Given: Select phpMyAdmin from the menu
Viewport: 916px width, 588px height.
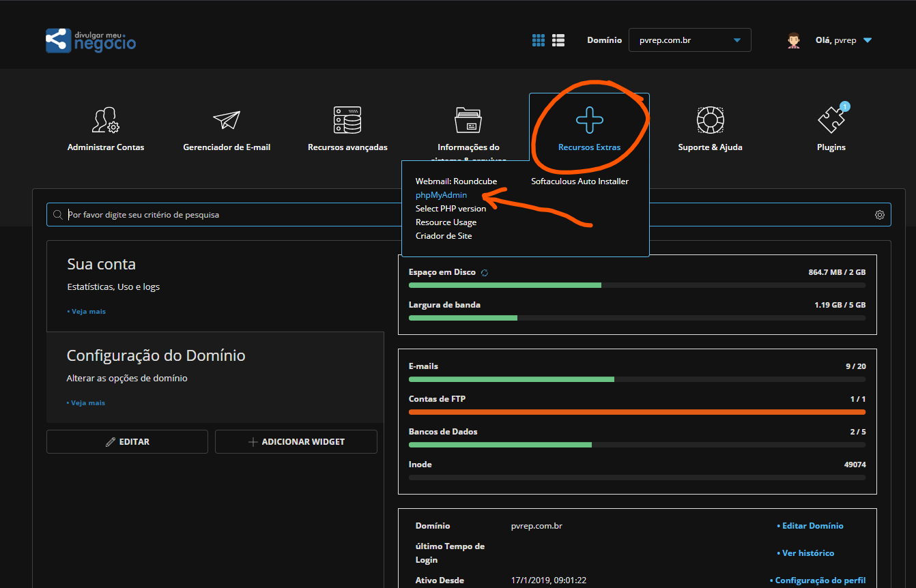Looking at the screenshot, I should click(441, 195).
